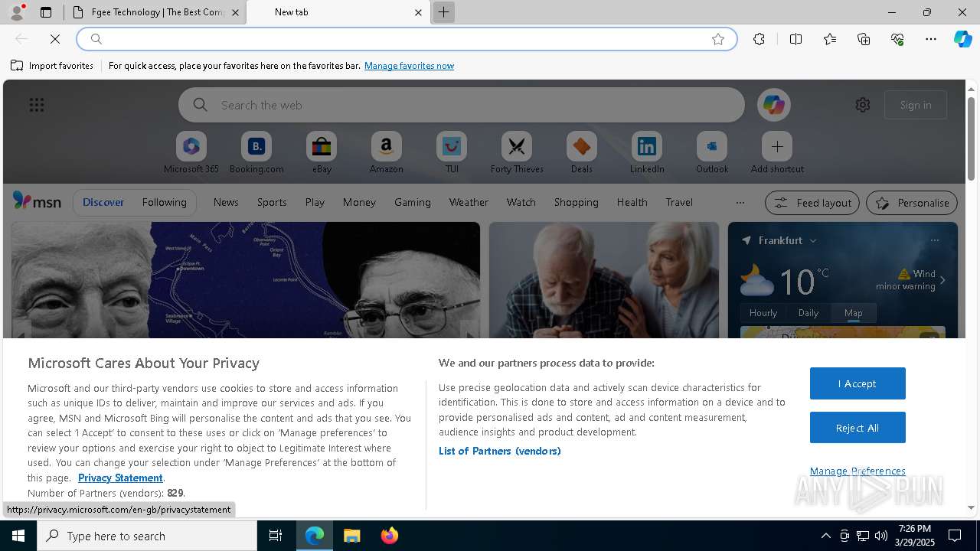Screen dimensions: 980x551
Task: Open the Shopping category
Action: [x=577, y=202]
